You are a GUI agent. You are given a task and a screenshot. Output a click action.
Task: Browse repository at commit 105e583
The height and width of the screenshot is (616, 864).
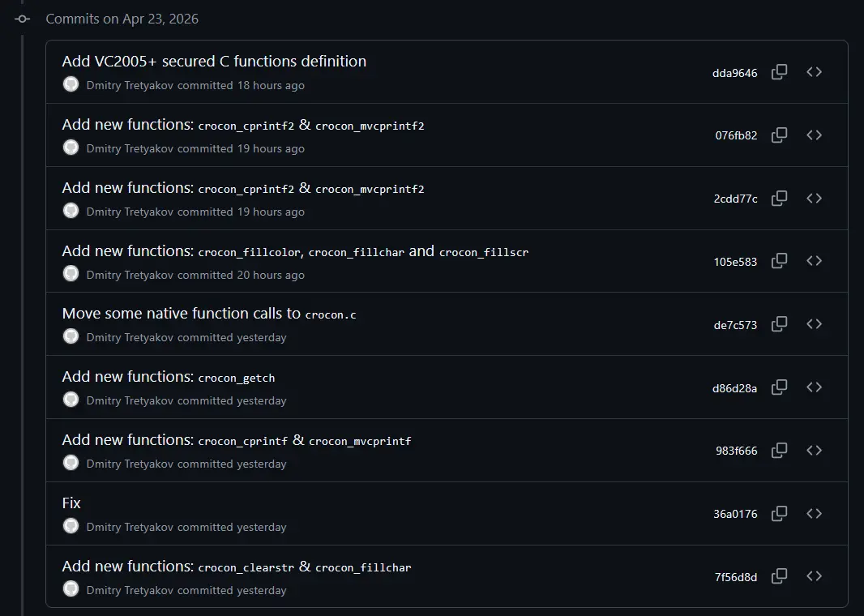[814, 261]
